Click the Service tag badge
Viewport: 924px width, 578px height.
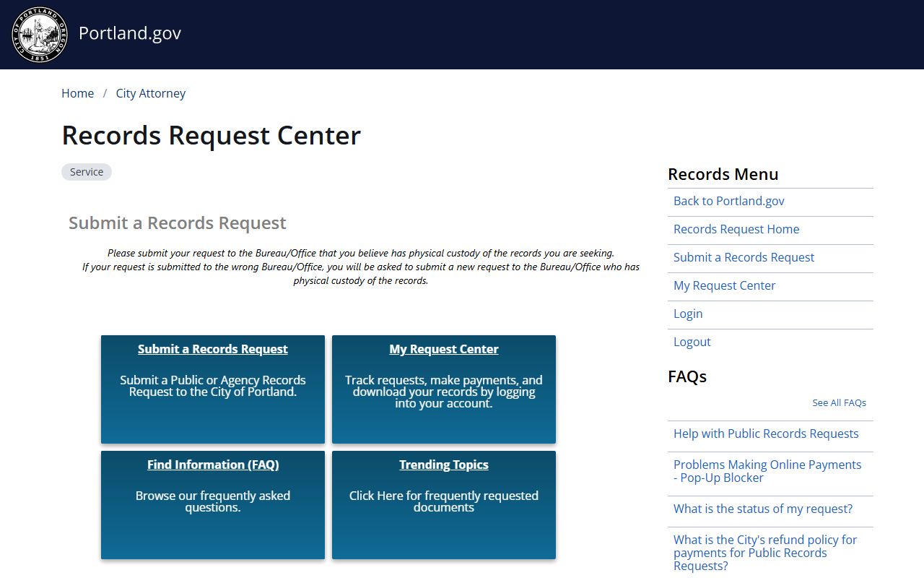[x=87, y=172]
